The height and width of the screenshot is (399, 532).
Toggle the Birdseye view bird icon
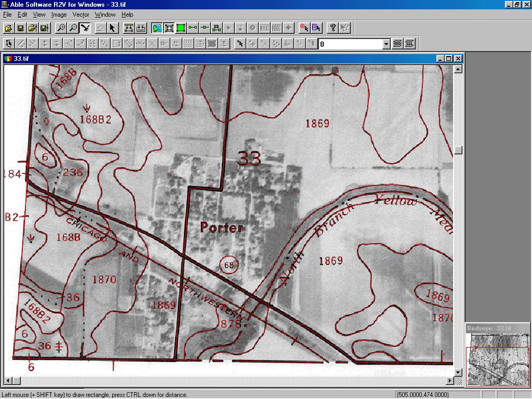click(x=85, y=28)
